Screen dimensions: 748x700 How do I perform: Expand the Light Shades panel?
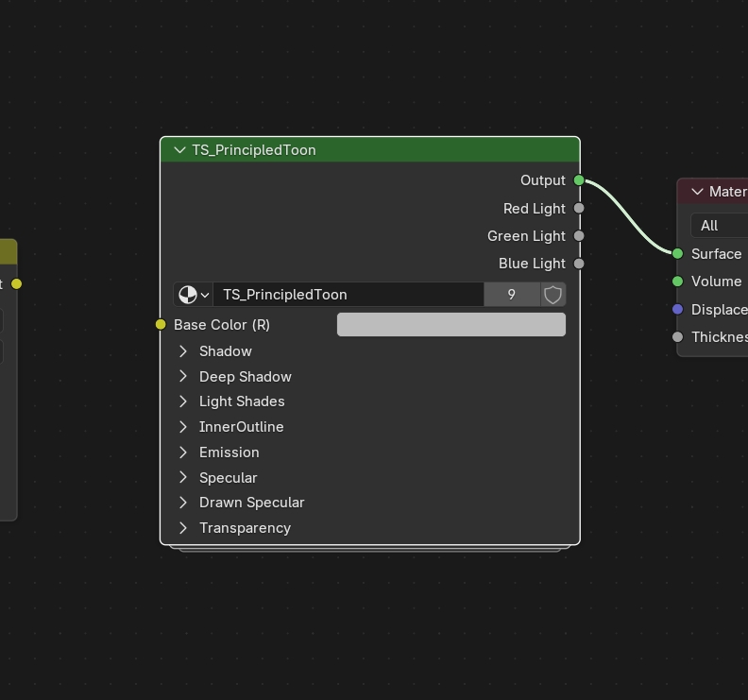[x=183, y=401]
